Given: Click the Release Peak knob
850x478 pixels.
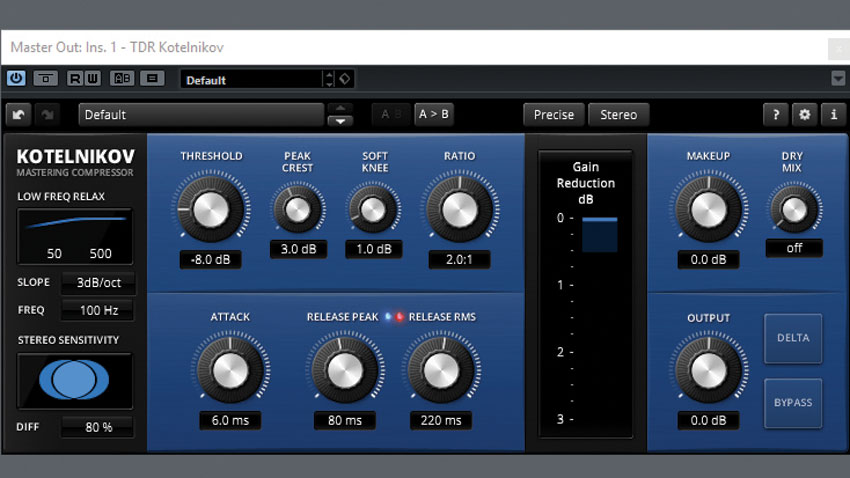Looking at the screenshot, I should pos(345,370).
